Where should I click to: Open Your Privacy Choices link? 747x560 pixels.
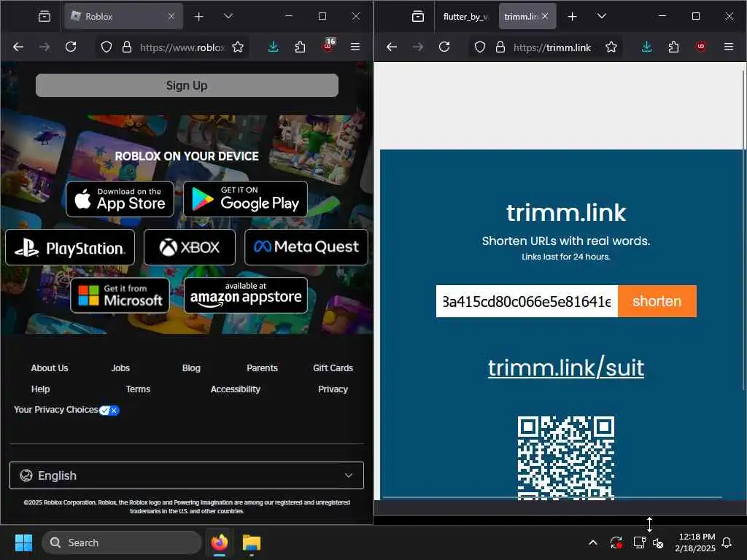[x=66, y=410]
